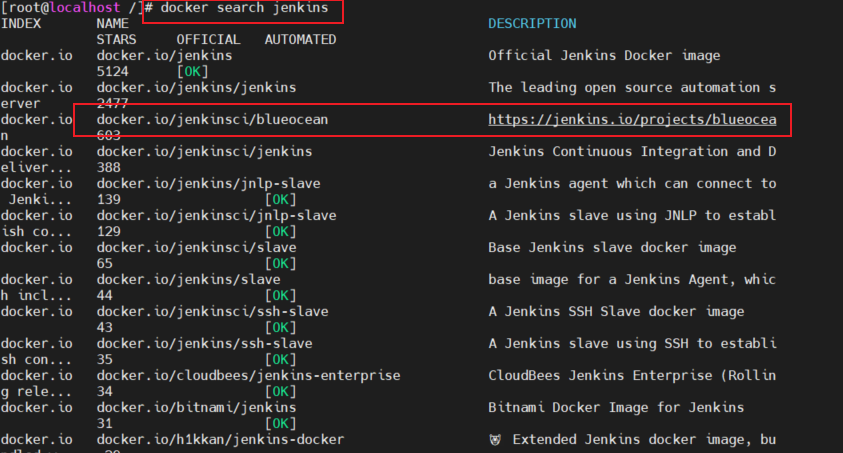This screenshot has height=453, width=843.
Task: Click the 35 stars value
Action: [x=104, y=359]
